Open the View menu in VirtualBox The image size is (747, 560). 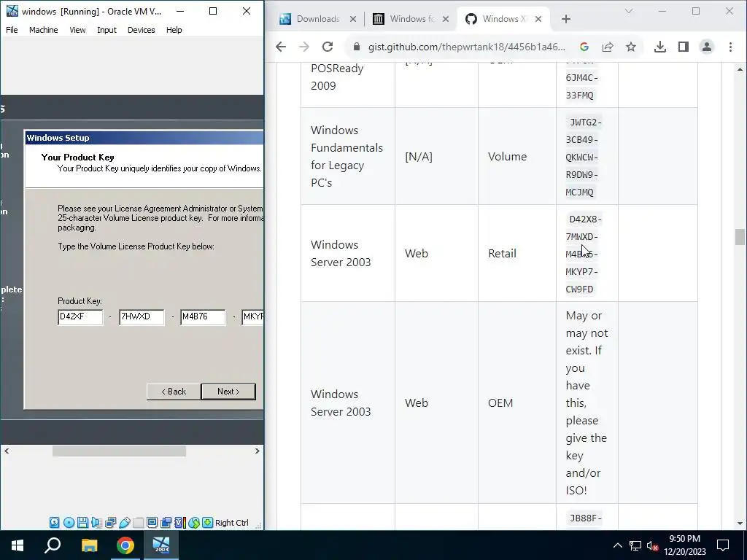click(x=77, y=30)
